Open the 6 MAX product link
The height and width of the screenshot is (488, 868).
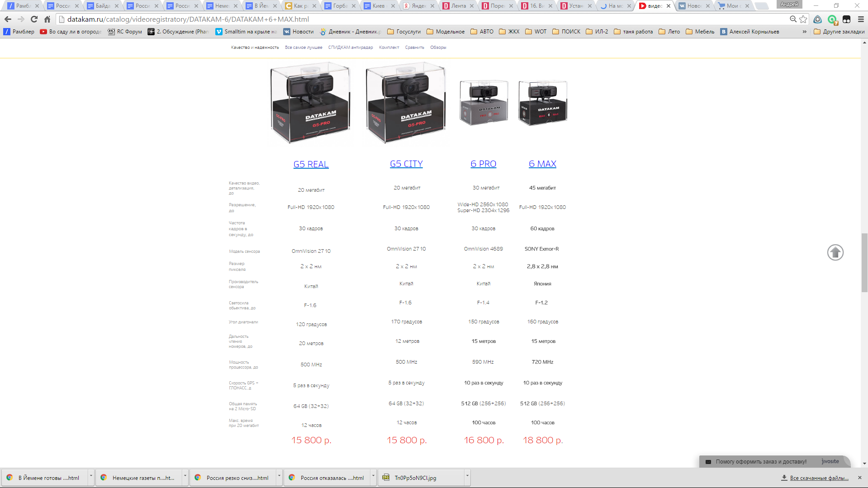coord(542,164)
